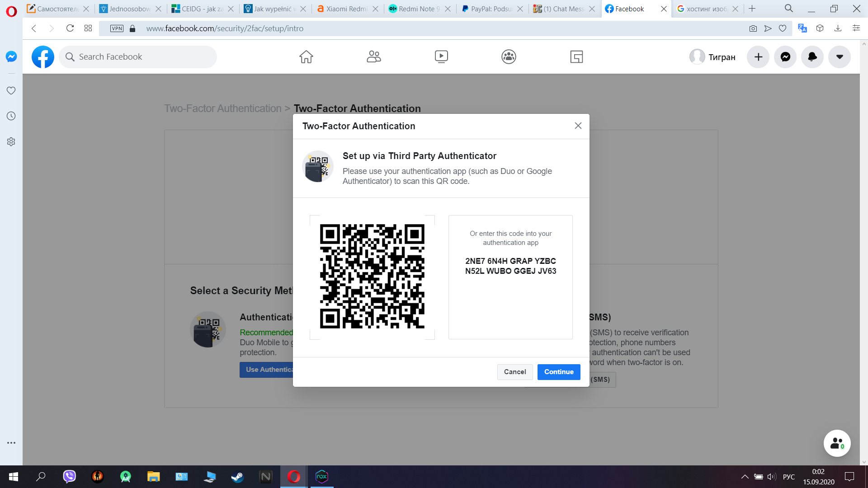Screen dimensions: 868x488
Task: Click the Search Facebook field
Action: (x=138, y=57)
